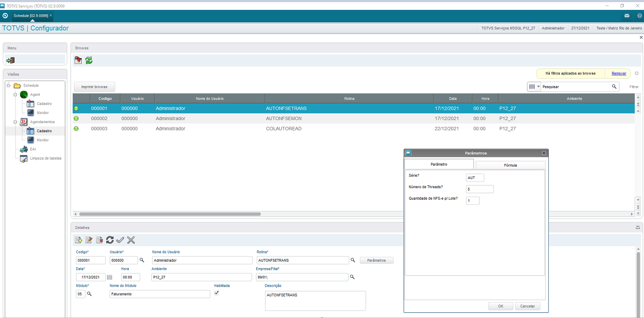Open column selector dropdown beside Pesquisar
The image size is (644, 318).
[x=534, y=86]
